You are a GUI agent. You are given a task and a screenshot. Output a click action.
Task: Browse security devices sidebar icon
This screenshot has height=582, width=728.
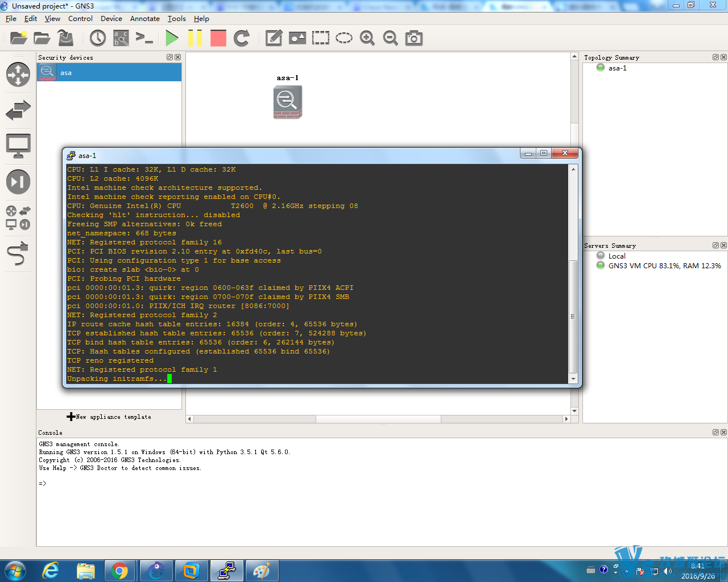[18, 182]
